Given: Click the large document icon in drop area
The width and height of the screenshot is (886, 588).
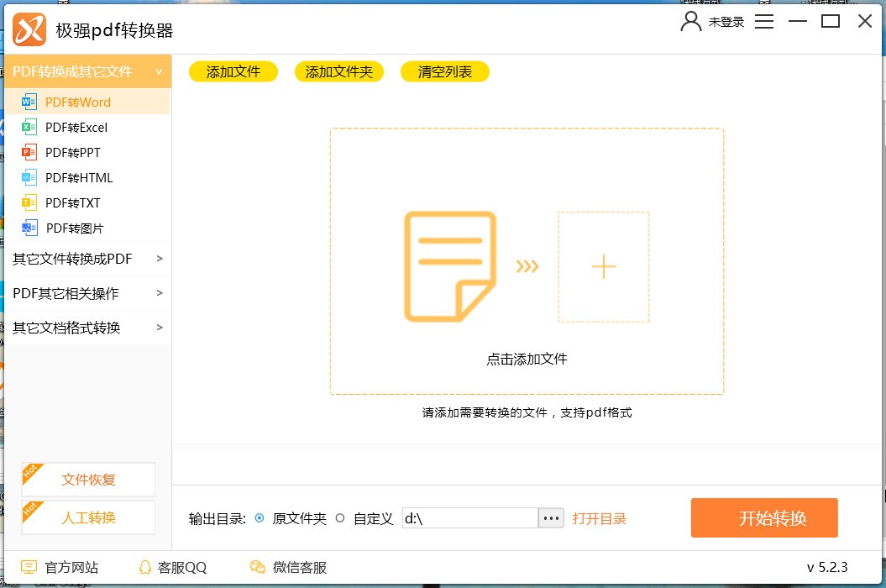Looking at the screenshot, I should [x=450, y=266].
